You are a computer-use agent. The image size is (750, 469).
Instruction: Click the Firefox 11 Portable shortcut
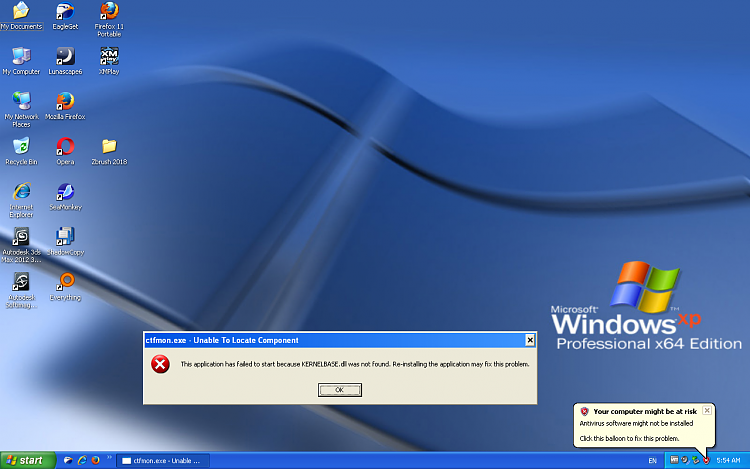point(109,19)
